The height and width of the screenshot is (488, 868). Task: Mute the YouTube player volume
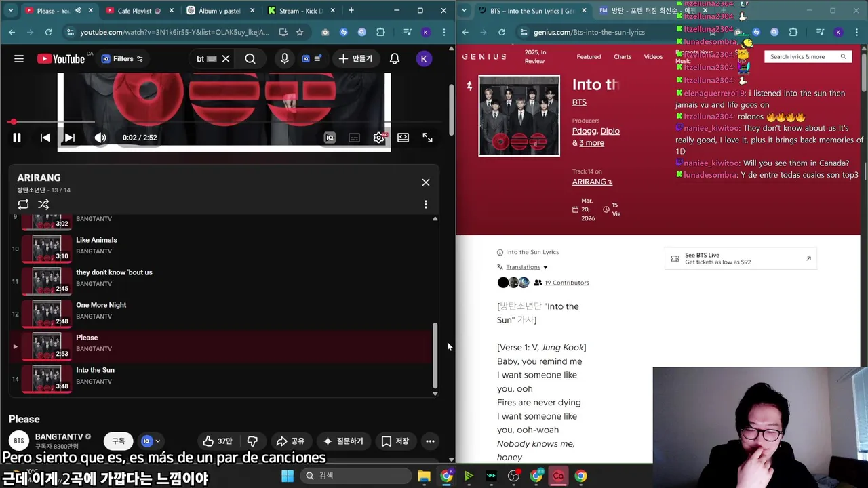100,138
